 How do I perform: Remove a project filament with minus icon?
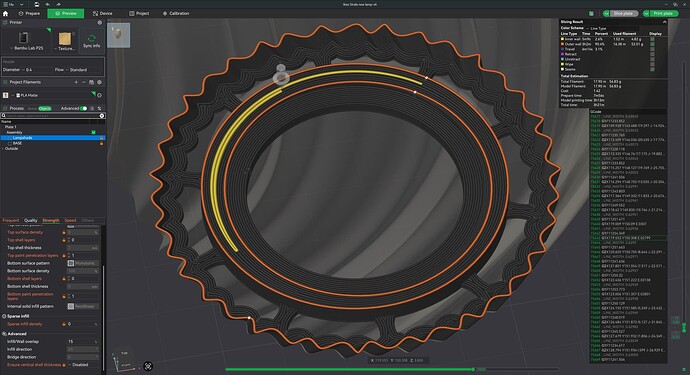pos(84,82)
